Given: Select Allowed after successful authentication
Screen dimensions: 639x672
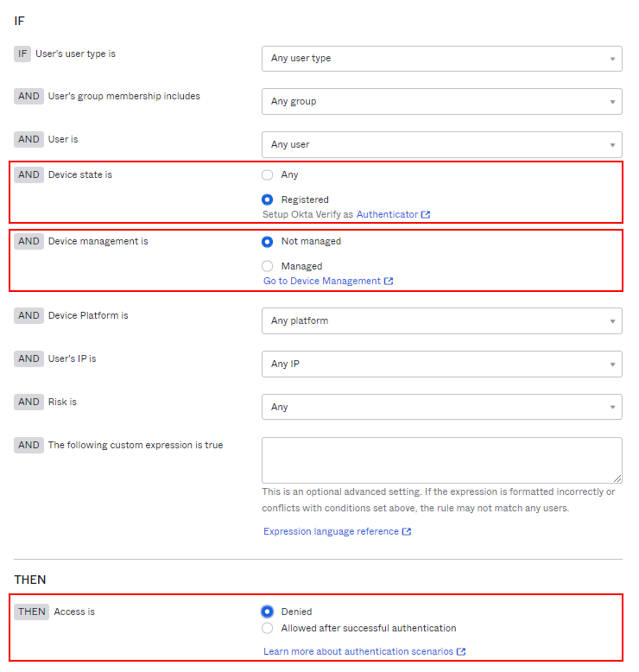Looking at the screenshot, I should (x=268, y=629).
